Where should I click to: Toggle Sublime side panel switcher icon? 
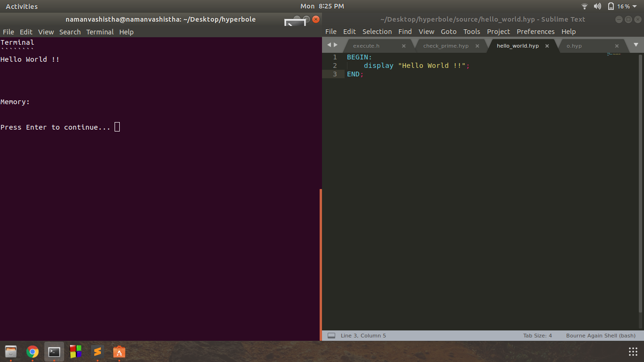331,336
